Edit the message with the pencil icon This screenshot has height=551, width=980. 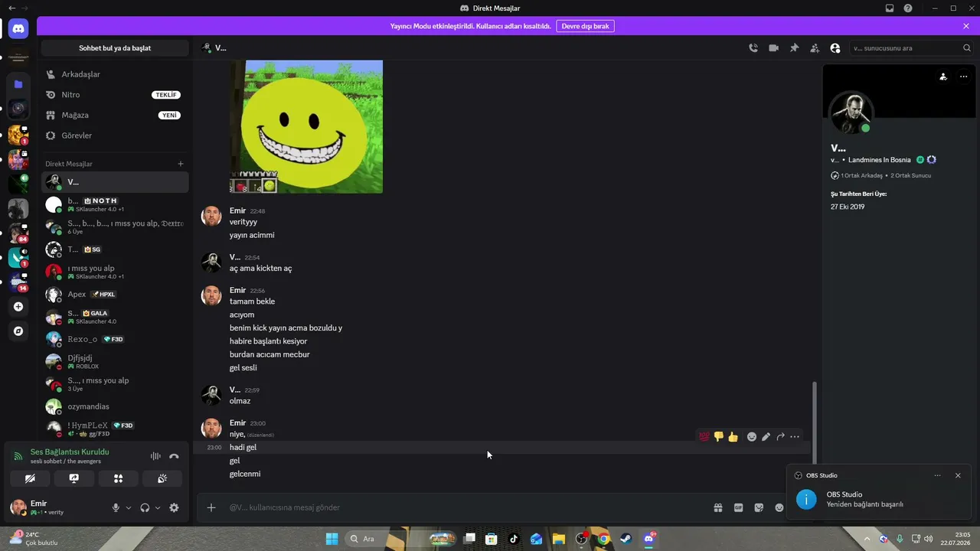pos(766,437)
